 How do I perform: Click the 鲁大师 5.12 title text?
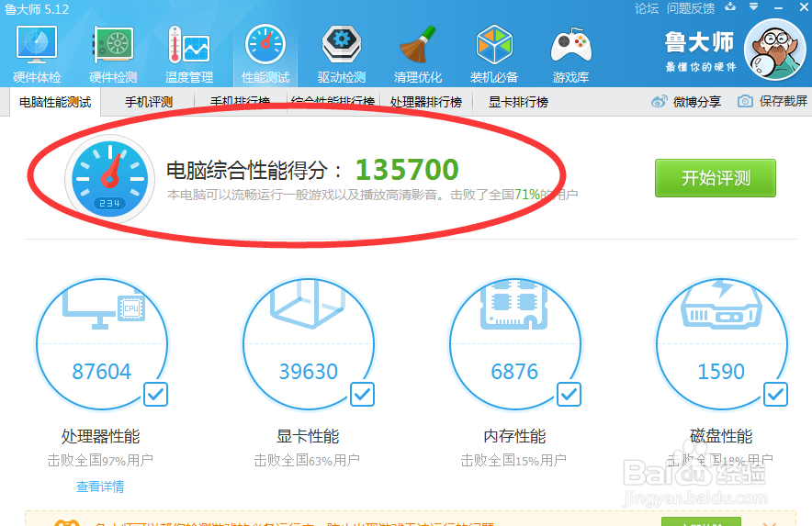pos(36,9)
